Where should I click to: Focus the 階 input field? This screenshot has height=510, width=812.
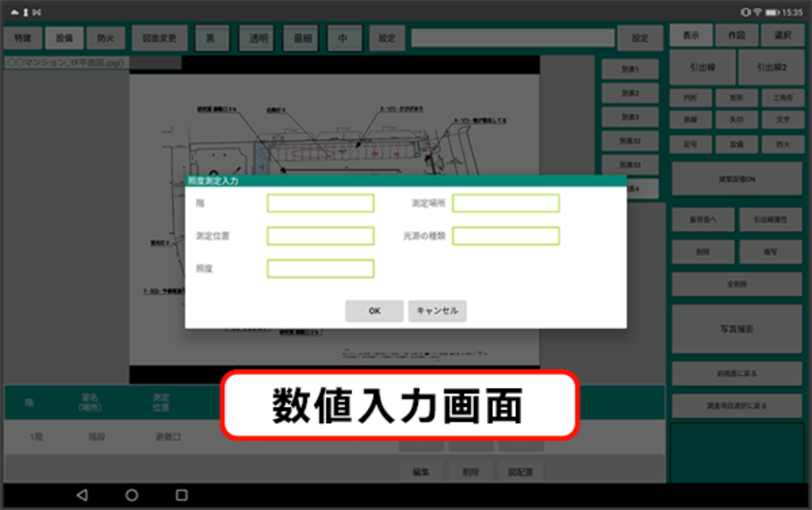coord(321,203)
